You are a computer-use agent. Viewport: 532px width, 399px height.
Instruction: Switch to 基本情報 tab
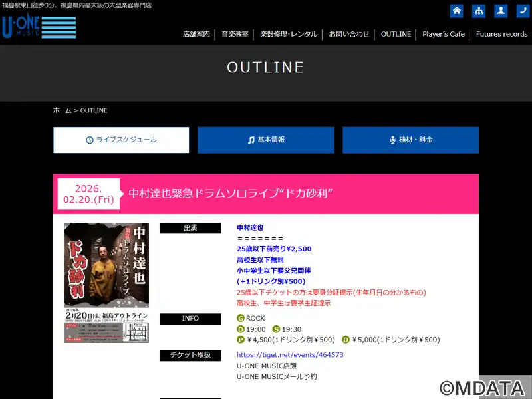(x=266, y=140)
